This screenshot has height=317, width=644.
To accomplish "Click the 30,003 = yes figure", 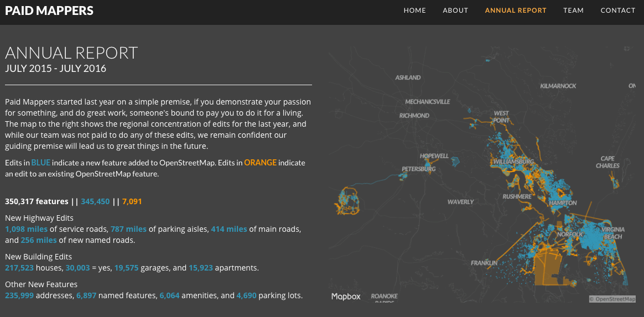I will point(77,268).
